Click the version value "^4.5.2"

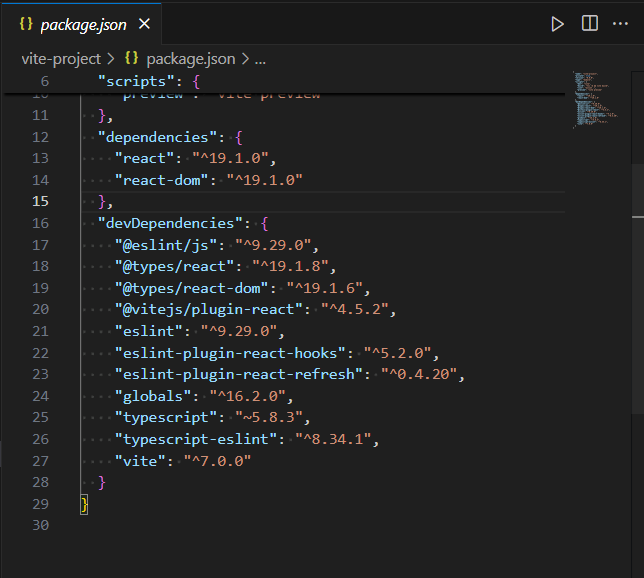click(354, 309)
